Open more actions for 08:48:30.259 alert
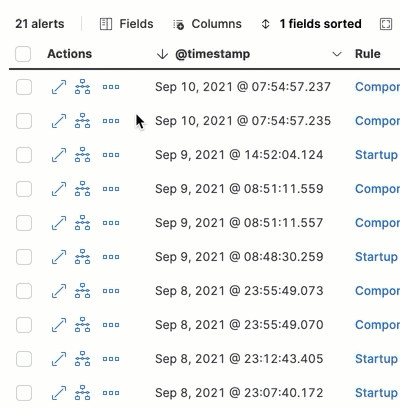400x408 pixels. pos(111,257)
